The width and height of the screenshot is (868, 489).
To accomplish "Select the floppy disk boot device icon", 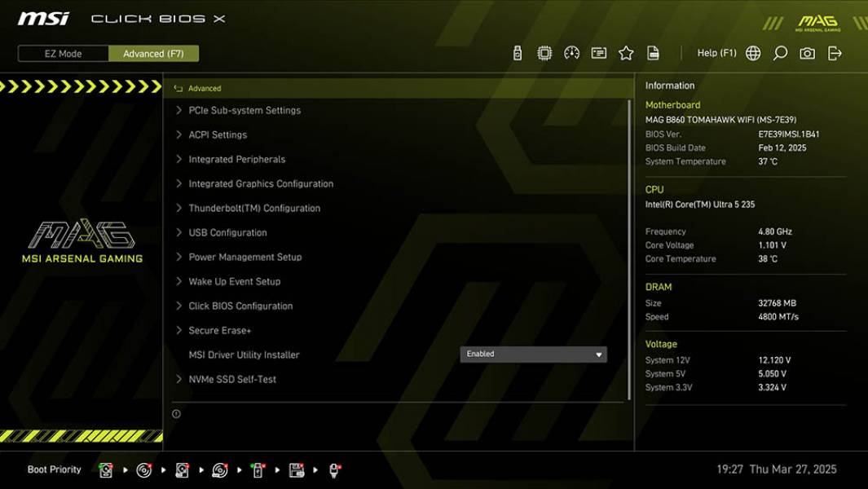I will 297,470.
